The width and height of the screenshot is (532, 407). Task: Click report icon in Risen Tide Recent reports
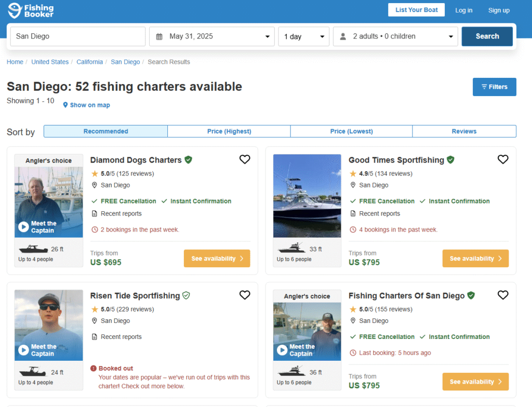(x=95, y=337)
